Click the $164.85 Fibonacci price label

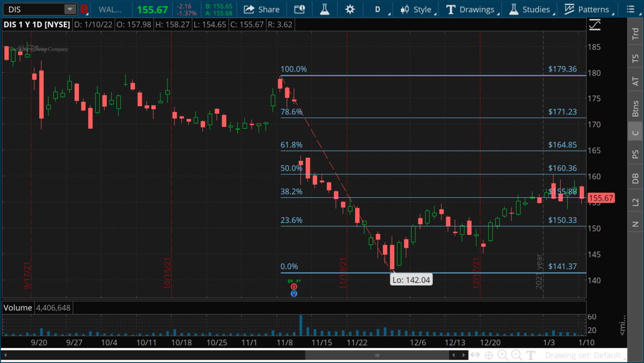pos(562,145)
